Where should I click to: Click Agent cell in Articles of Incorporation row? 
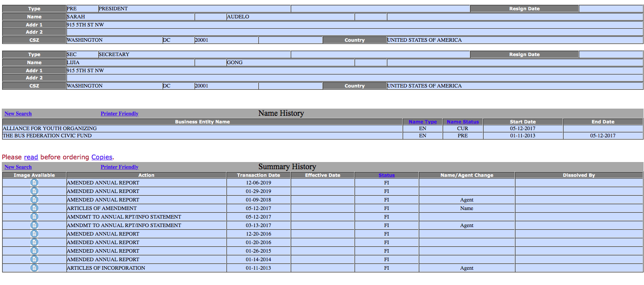click(x=466, y=268)
